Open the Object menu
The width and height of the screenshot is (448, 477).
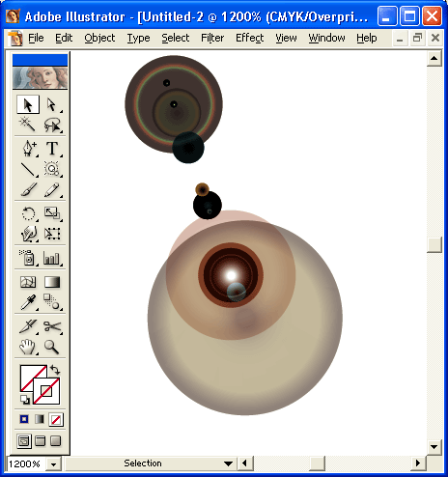coord(99,38)
